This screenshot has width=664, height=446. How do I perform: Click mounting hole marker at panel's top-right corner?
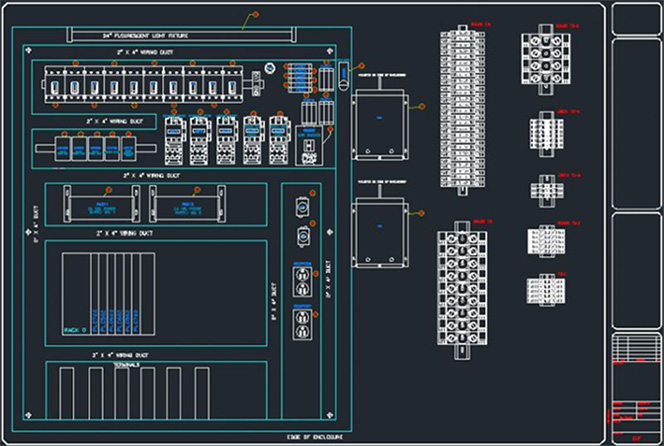coord(330,51)
